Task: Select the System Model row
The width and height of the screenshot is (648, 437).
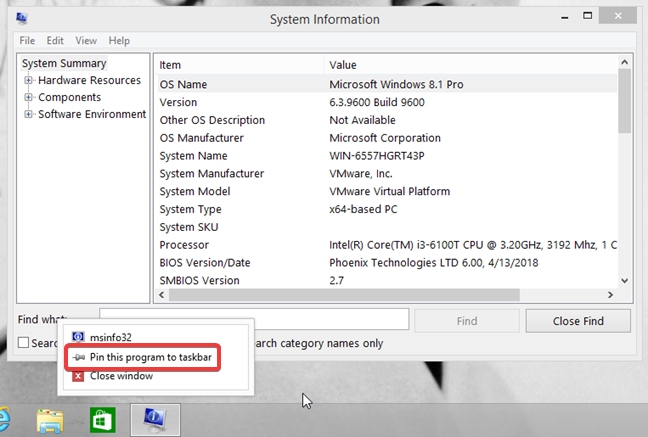Action: (x=387, y=191)
